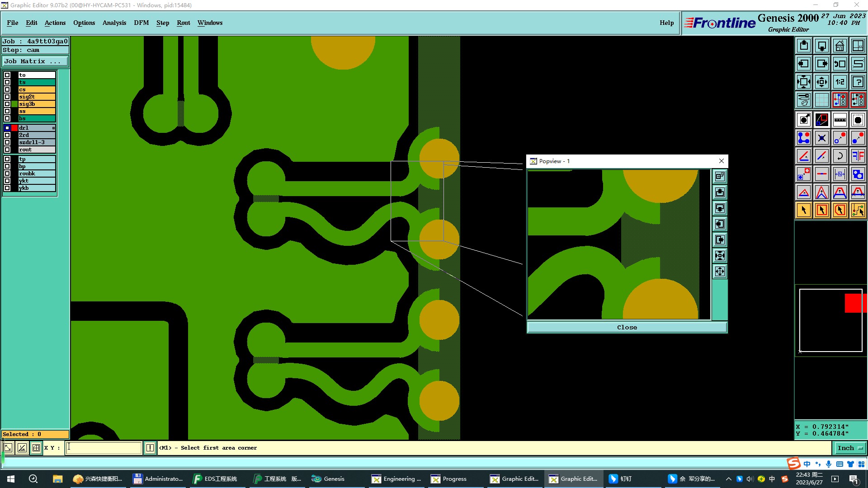
Task: Click the delete feature X icon
Action: [x=821, y=138]
